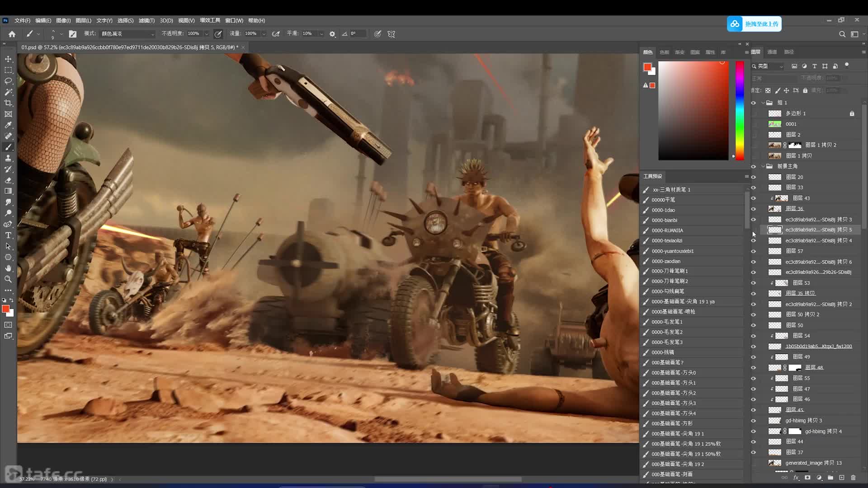
Task: Create new group folder icon
Action: pyautogui.click(x=830, y=478)
